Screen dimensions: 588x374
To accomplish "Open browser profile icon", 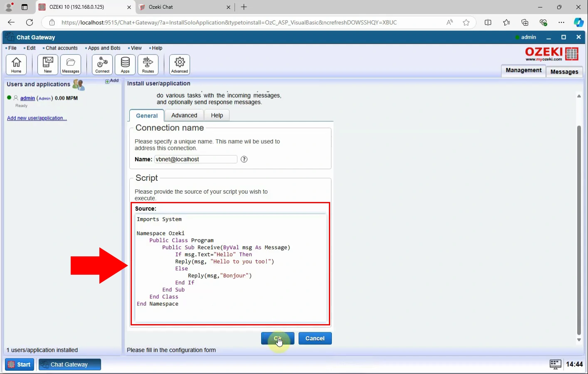I will click(x=9, y=7).
